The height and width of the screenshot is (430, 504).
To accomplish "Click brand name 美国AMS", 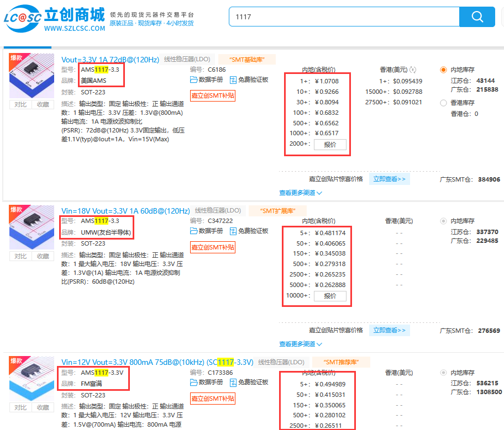I will [93, 81].
